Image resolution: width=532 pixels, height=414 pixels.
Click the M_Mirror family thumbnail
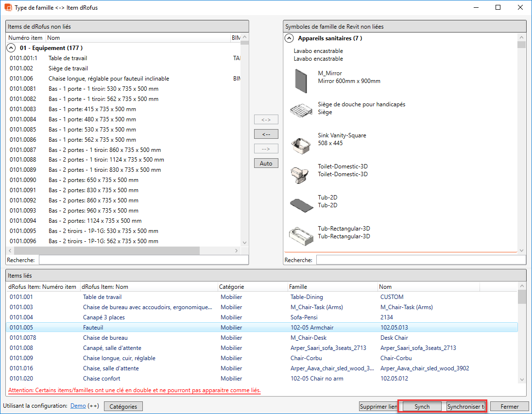[x=302, y=81]
